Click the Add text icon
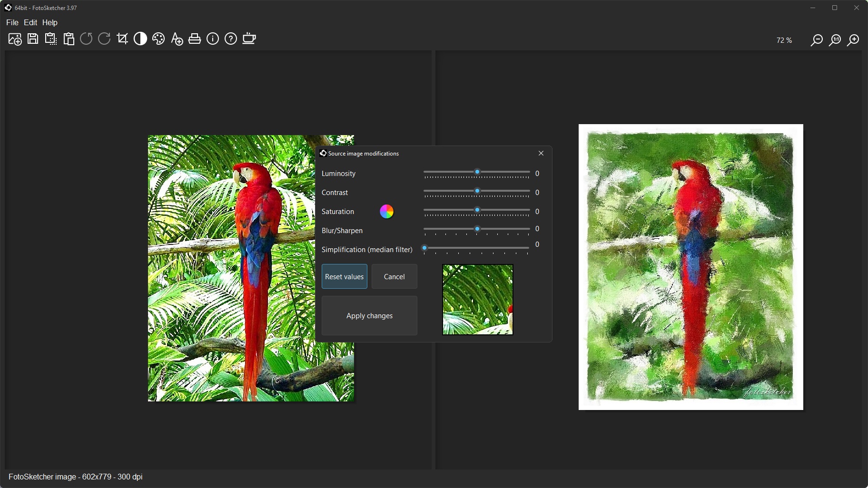 [x=177, y=39]
